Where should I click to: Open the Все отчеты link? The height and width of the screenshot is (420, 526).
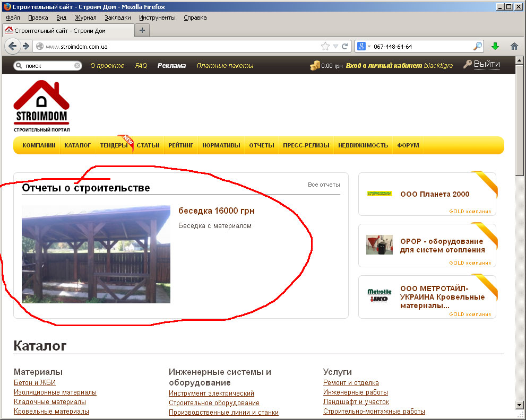click(x=324, y=185)
